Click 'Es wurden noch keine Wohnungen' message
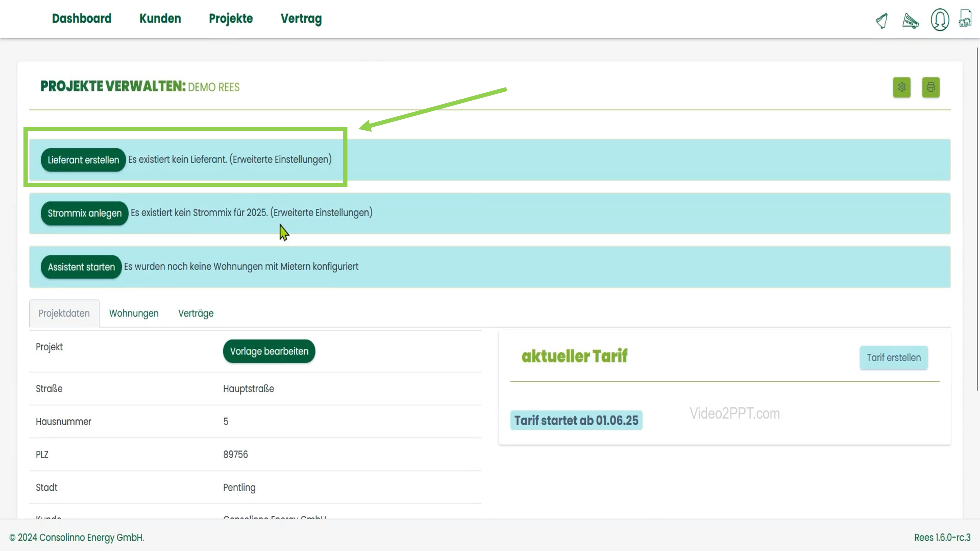This screenshot has height=551, width=980. [x=241, y=267]
